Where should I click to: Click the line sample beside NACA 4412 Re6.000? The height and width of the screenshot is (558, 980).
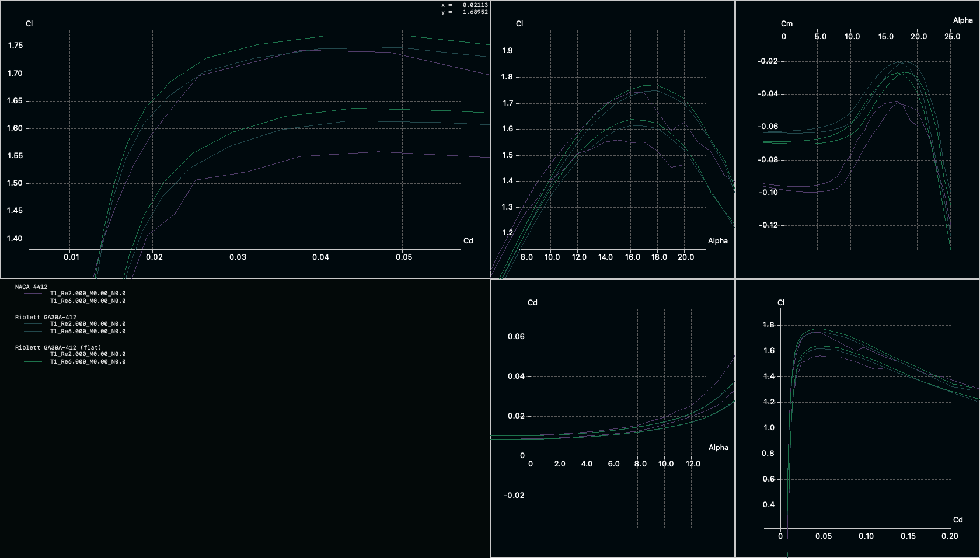[x=33, y=301]
